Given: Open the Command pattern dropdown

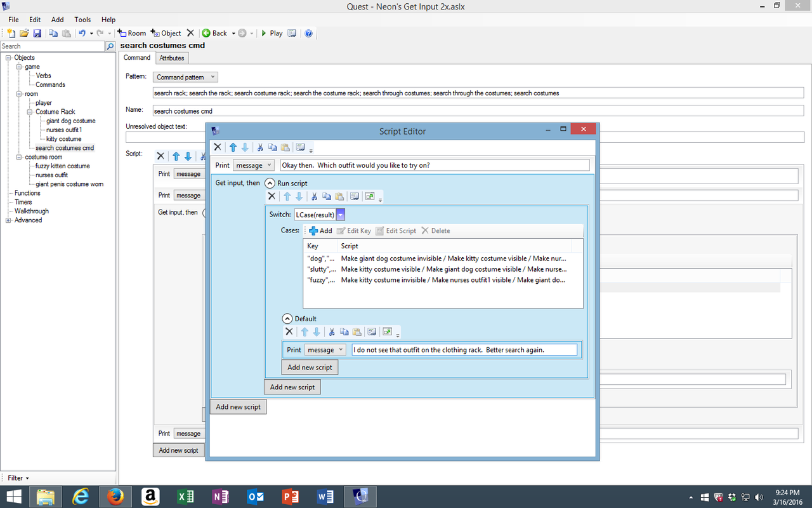Looking at the screenshot, I should click(185, 77).
